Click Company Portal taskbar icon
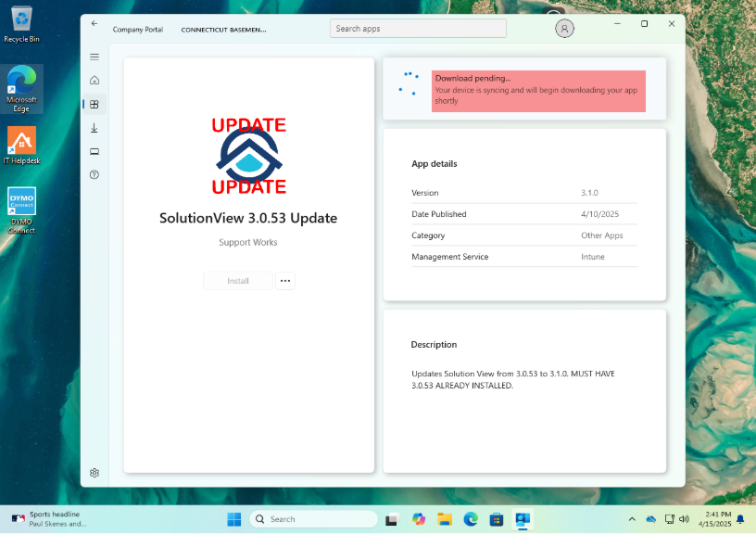 523,519
